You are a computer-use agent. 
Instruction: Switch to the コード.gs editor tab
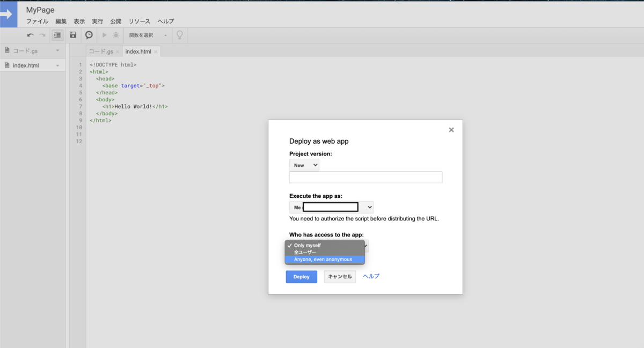(x=101, y=51)
